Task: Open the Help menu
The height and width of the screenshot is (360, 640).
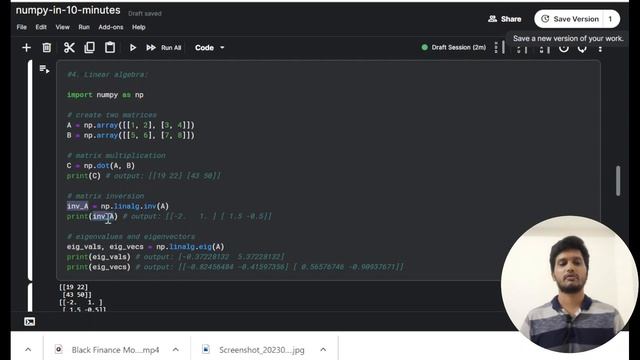Action: (138, 27)
